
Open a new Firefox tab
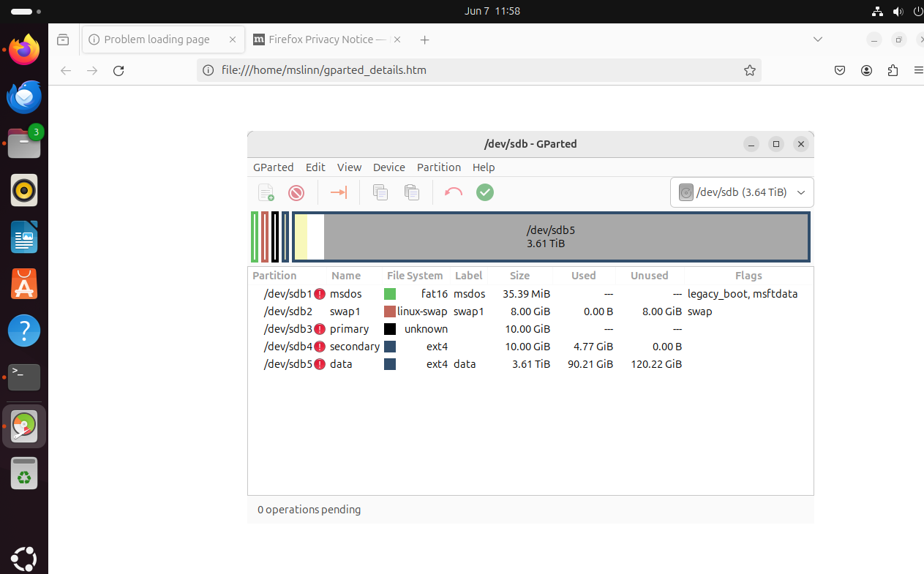coord(424,39)
